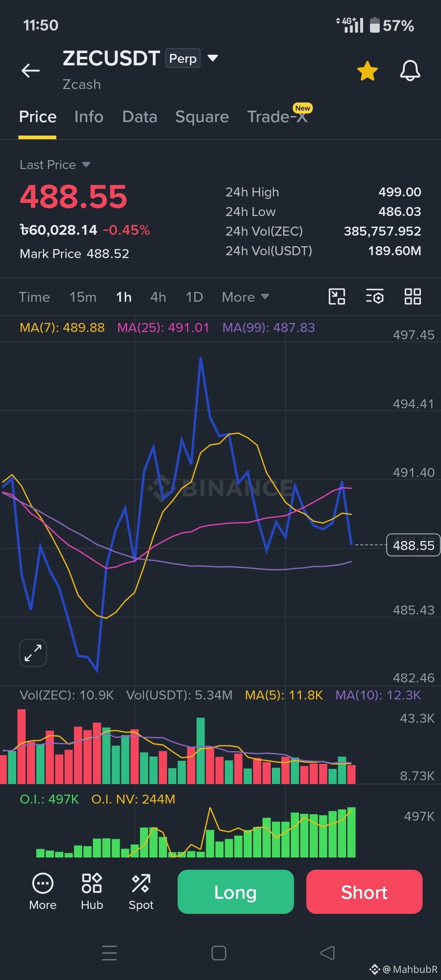
Task: Open the Data tab
Action: [140, 117]
